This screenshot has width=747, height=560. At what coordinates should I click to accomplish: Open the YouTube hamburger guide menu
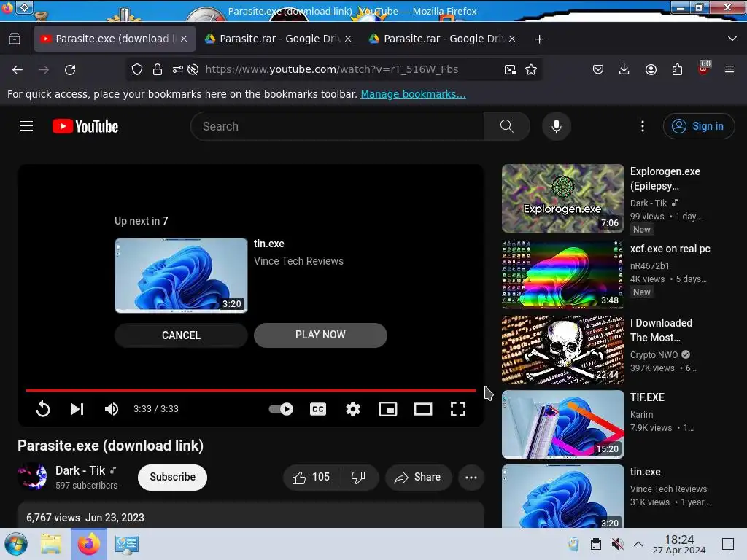26,126
